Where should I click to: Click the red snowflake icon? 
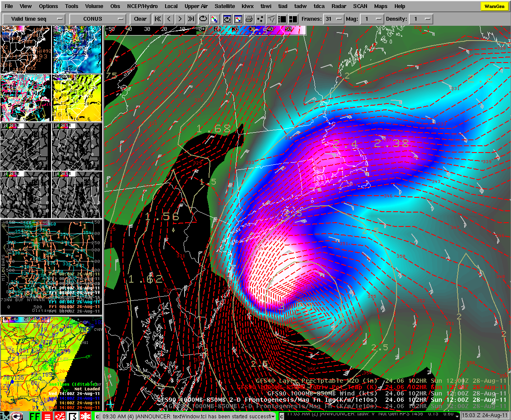point(85,416)
